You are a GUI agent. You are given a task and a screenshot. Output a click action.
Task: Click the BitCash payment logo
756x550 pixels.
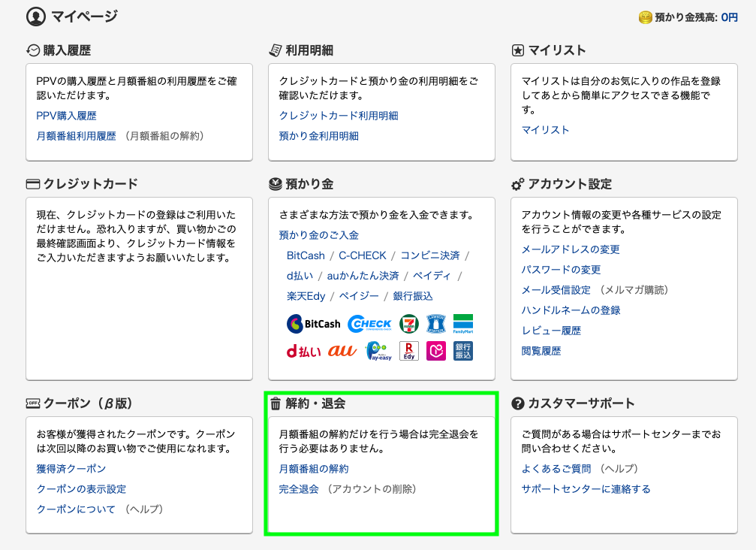(314, 324)
